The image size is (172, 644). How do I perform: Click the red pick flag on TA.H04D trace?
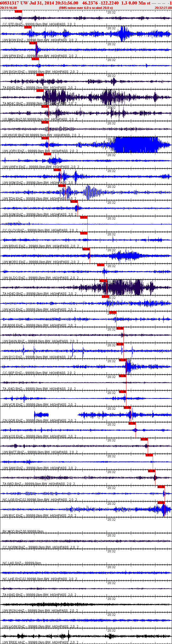pos(103,281)
